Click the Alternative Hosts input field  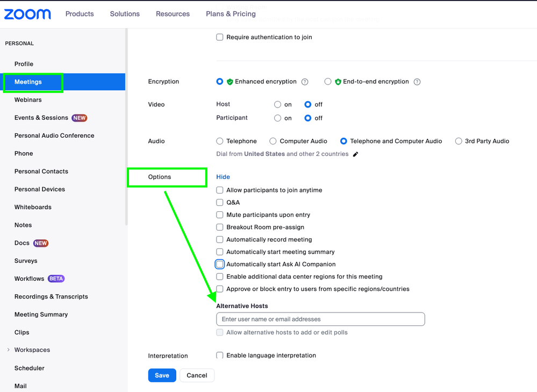click(320, 319)
